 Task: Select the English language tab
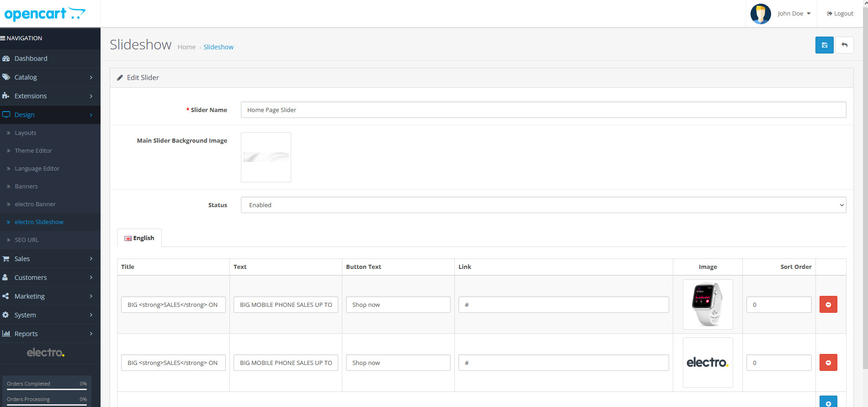click(139, 238)
